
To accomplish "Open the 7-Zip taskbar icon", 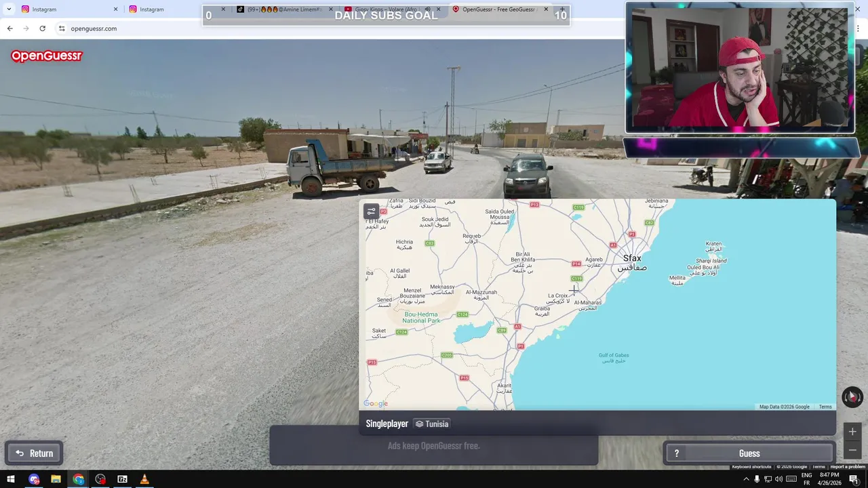I will click(122, 479).
